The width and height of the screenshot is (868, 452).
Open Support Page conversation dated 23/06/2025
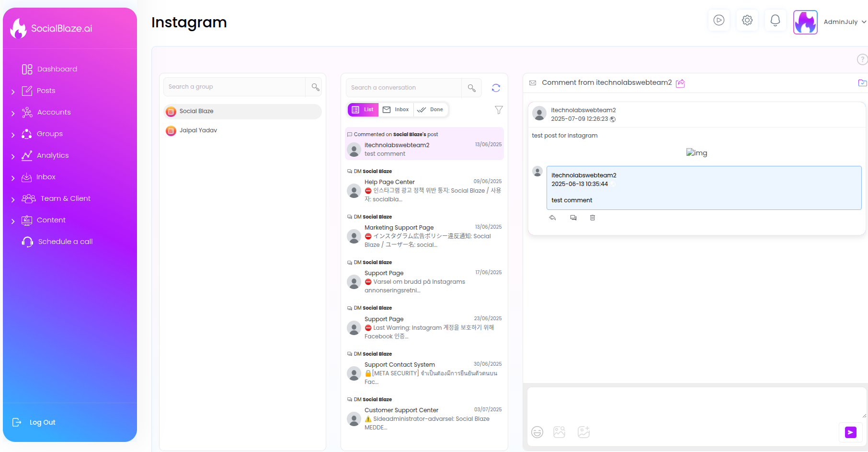pos(424,323)
